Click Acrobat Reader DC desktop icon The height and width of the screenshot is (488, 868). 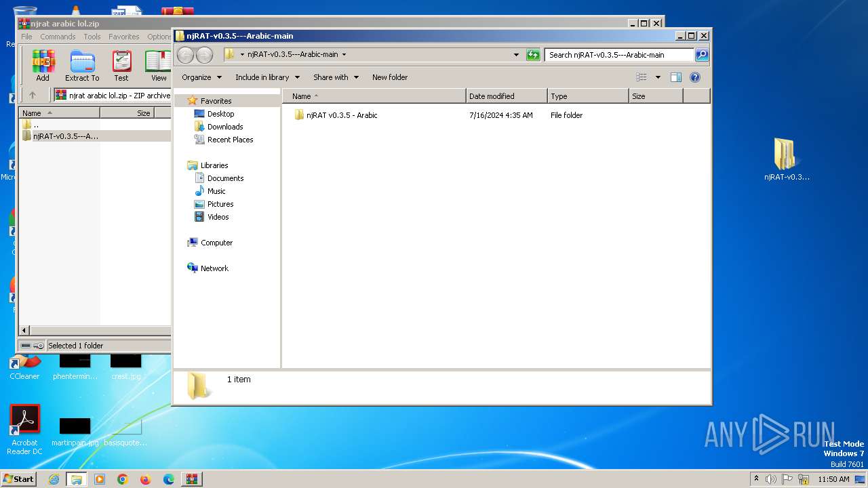25,430
